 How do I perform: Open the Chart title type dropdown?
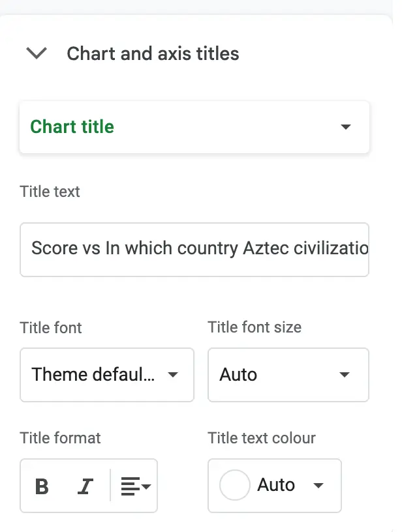(194, 127)
